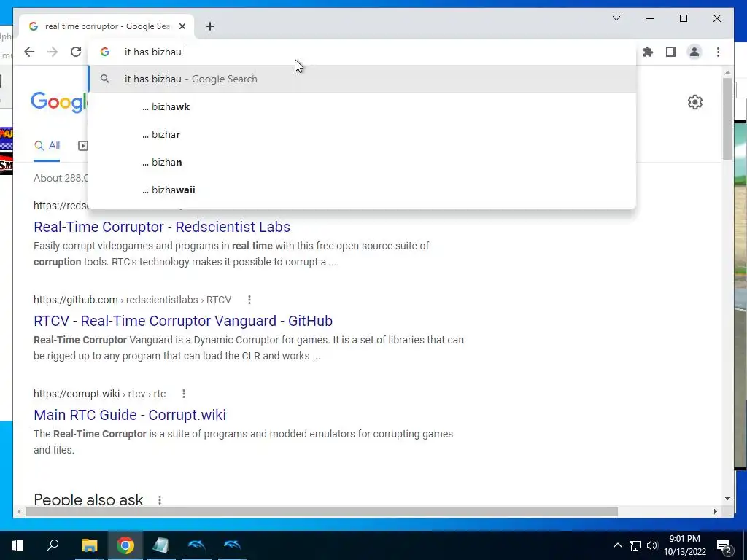The height and width of the screenshot is (560, 747).
Task: Open Main RTC Guide - Corrupt.wiki result
Action: coord(130,415)
